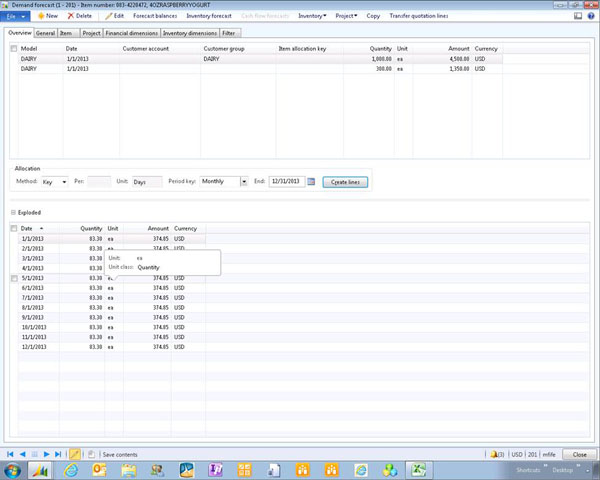The width and height of the screenshot is (600, 480).
Task: Click the view layout icon in toolbar
Action: (x=578, y=16)
